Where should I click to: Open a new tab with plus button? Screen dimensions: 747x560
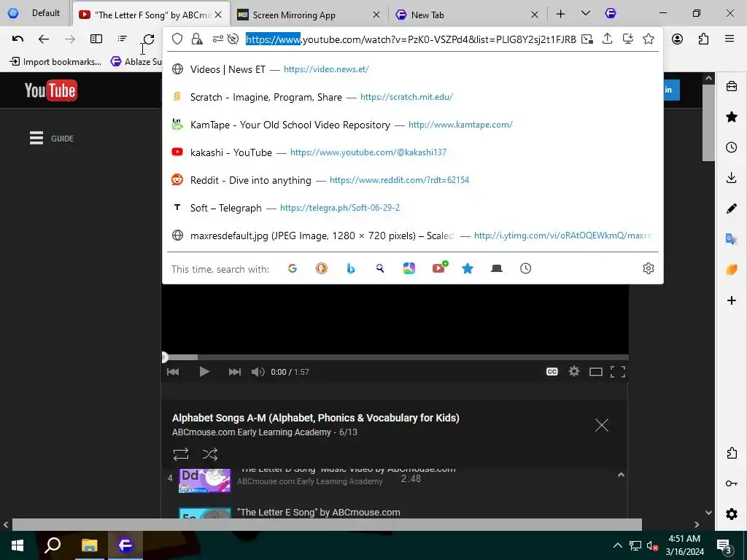click(561, 15)
